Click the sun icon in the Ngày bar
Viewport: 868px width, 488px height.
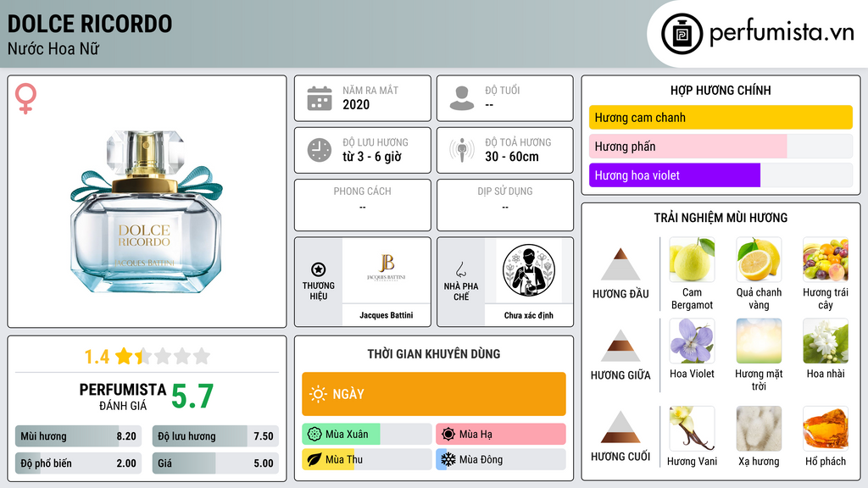click(318, 394)
